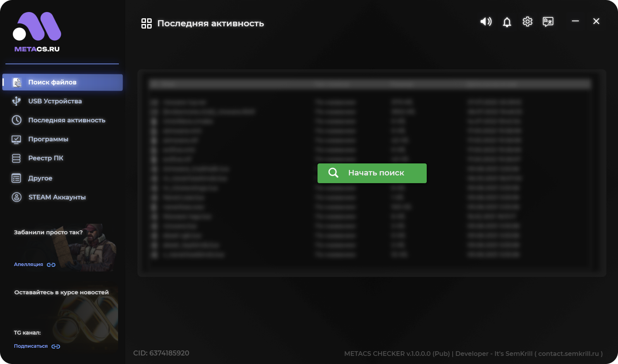This screenshot has width=618, height=364.
Task: Open the USB Устройства section
Action: coord(55,101)
